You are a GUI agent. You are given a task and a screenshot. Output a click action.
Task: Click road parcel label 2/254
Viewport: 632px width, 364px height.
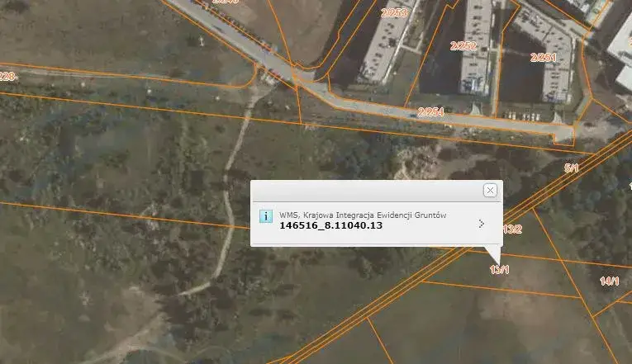(x=430, y=111)
